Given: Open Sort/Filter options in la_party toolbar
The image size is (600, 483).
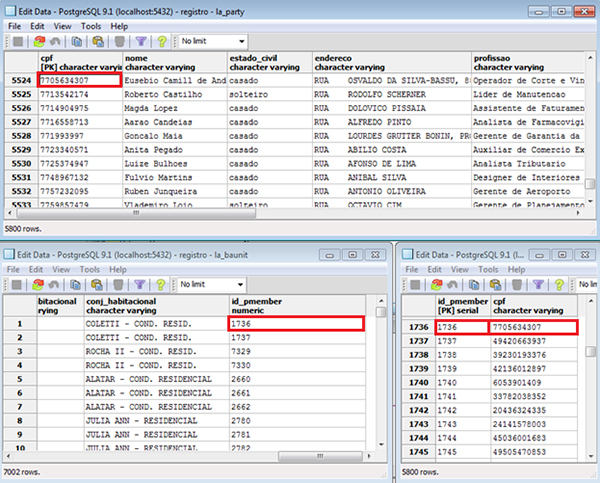Looking at the screenshot, I should [141, 42].
